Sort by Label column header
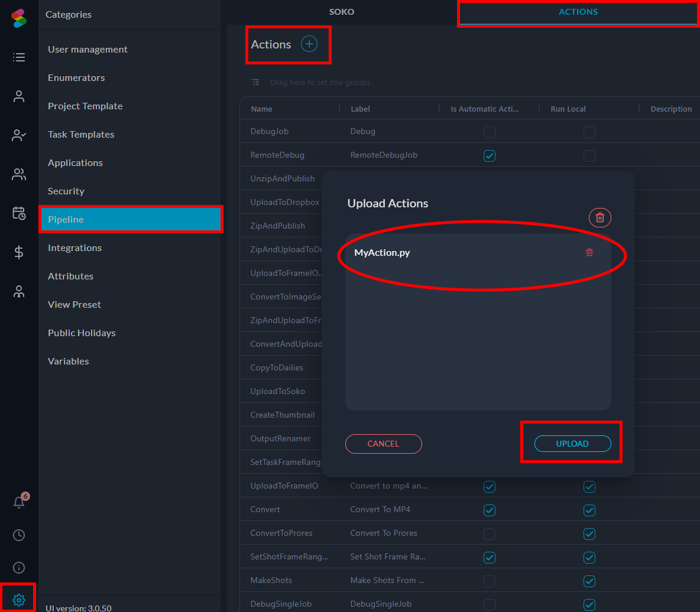This screenshot has width=700, height=612. [360, 109]
